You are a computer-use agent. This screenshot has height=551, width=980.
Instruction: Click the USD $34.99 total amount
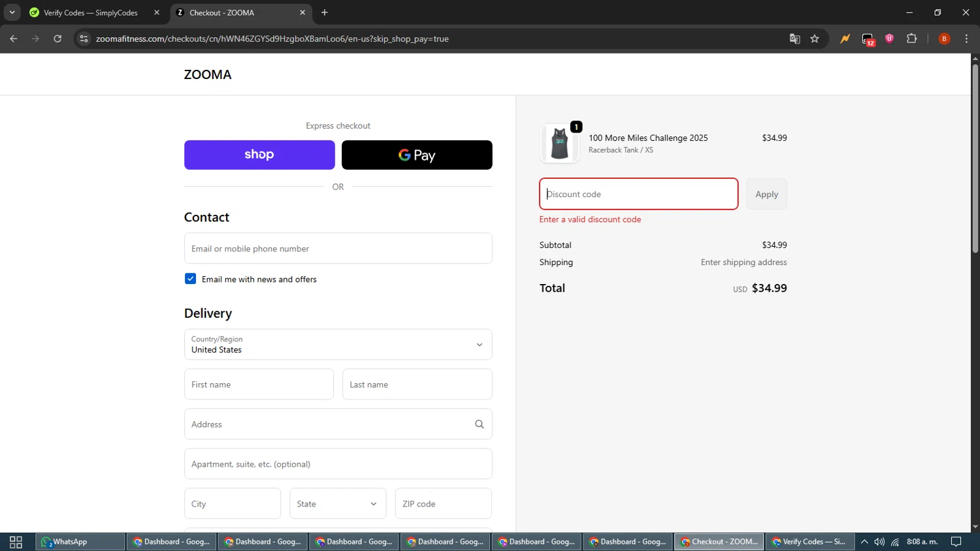click(760, 288)
